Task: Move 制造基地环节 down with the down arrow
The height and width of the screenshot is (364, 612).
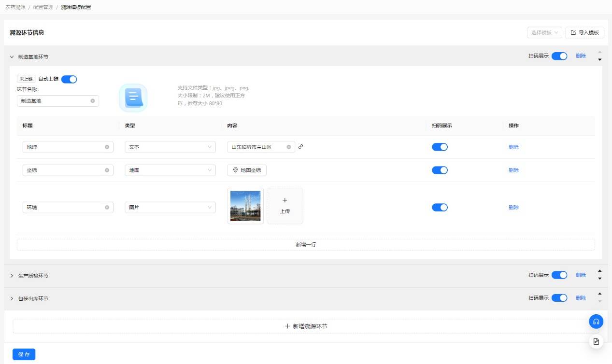Action: point(600,60)
